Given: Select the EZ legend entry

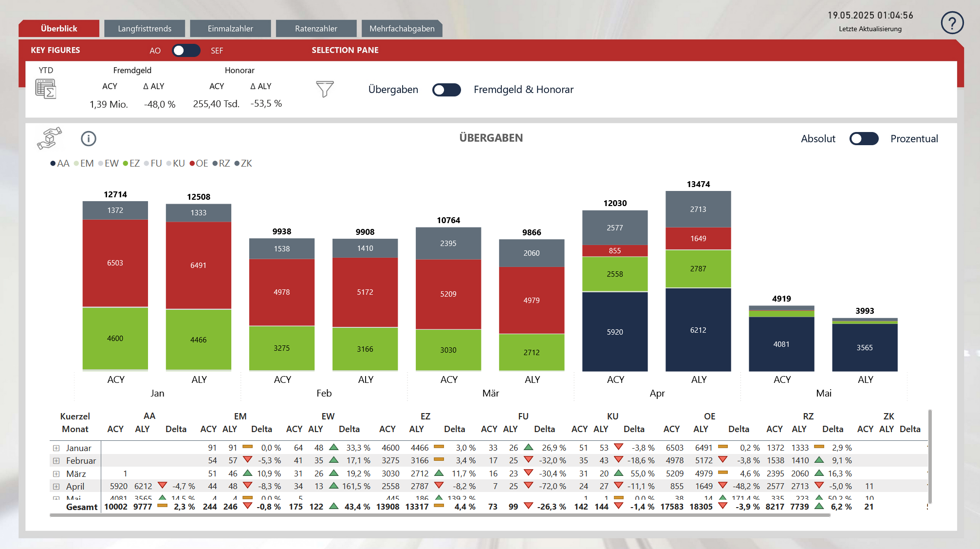Looking at the screenshot, I should [131, 164].
